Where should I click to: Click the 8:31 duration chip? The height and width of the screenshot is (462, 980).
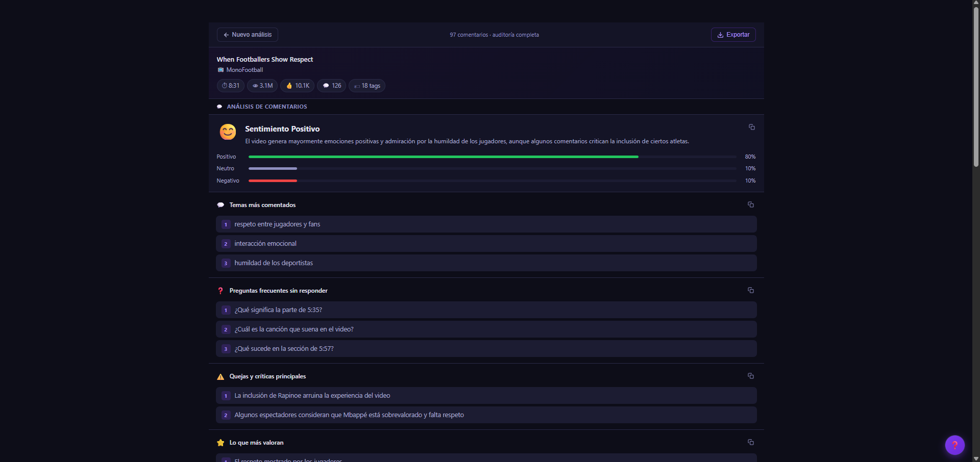point(231,86)
